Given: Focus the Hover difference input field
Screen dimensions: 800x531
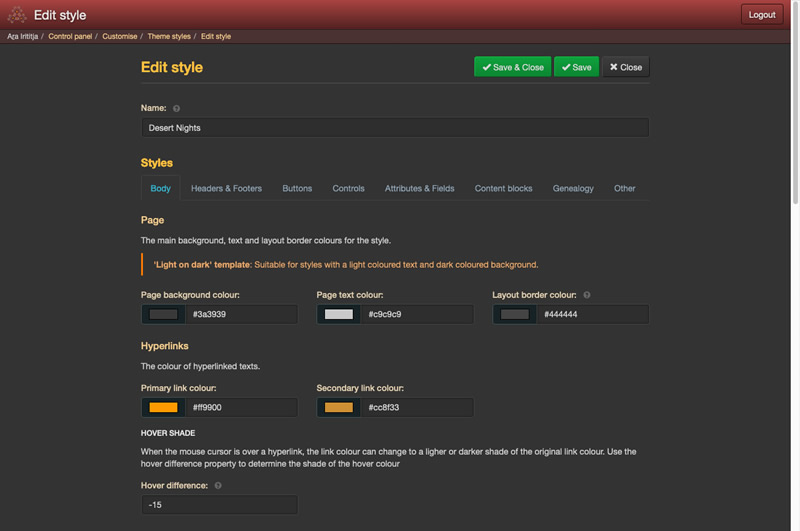Looking at the screenshot, I should 219,505.
